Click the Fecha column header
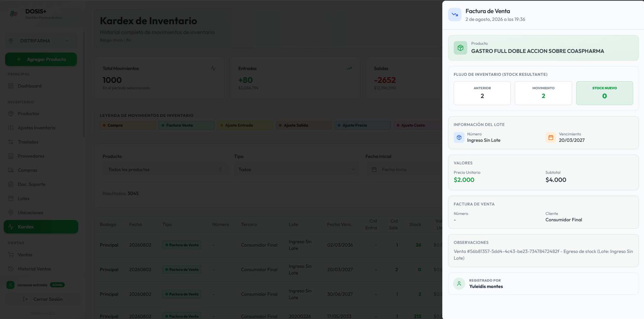This screenshot has width=644, height=319. click(135, 224)
